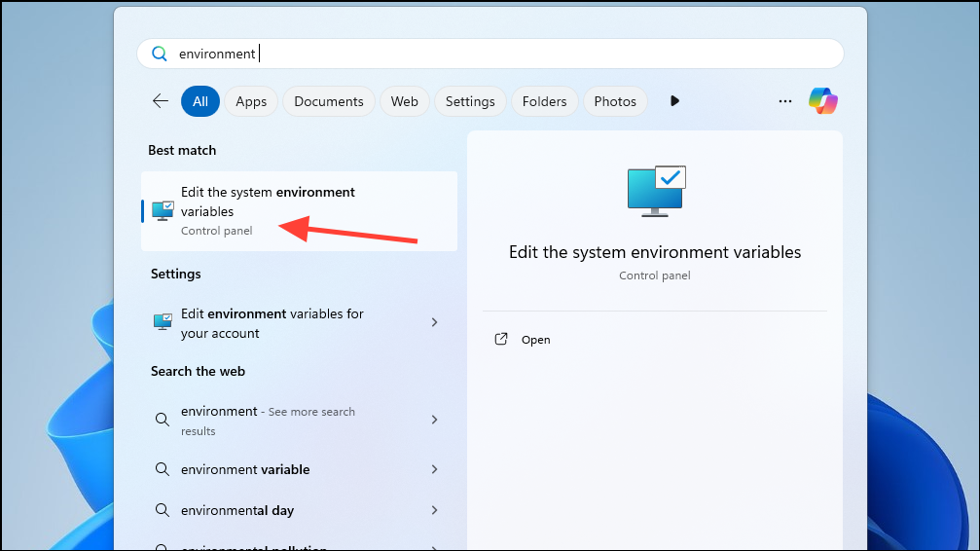Switch to the Folders filter
Image resolution: width=980 pixels, height=551 pixels.
pyautogui.click(x=544, y=101)
